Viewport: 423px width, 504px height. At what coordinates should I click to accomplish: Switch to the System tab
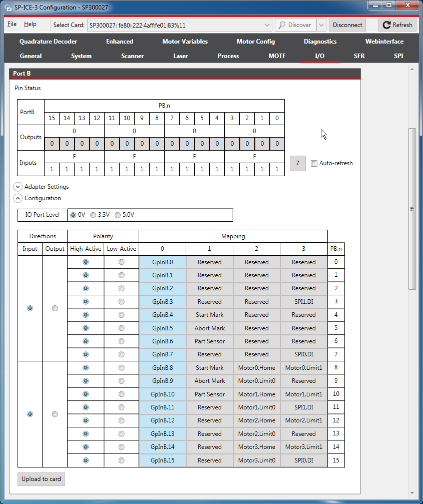81,56
